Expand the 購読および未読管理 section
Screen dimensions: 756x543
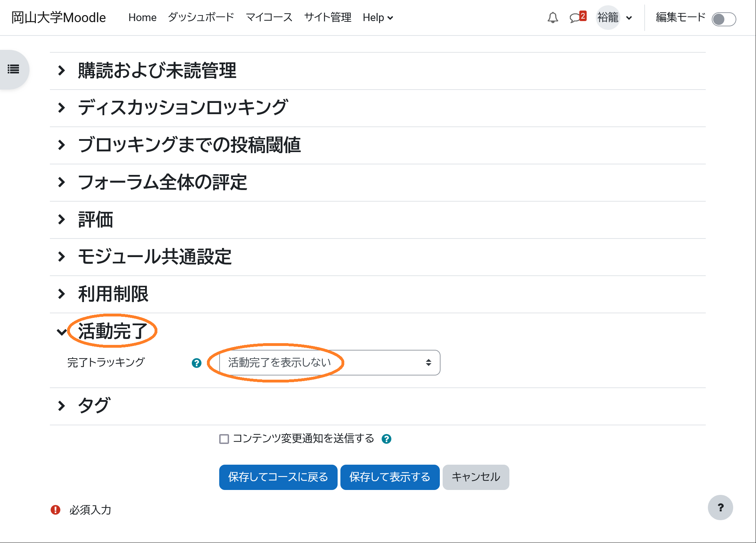(61, 71)
